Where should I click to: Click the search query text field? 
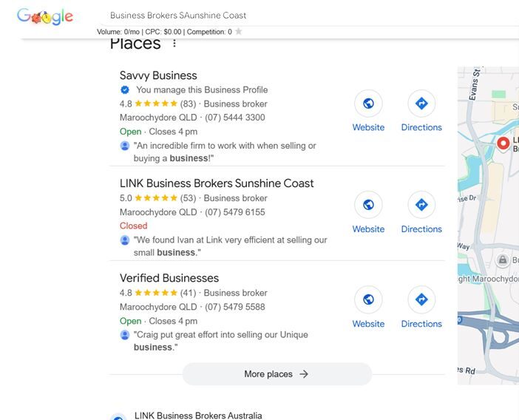click(x=222, y=16)
